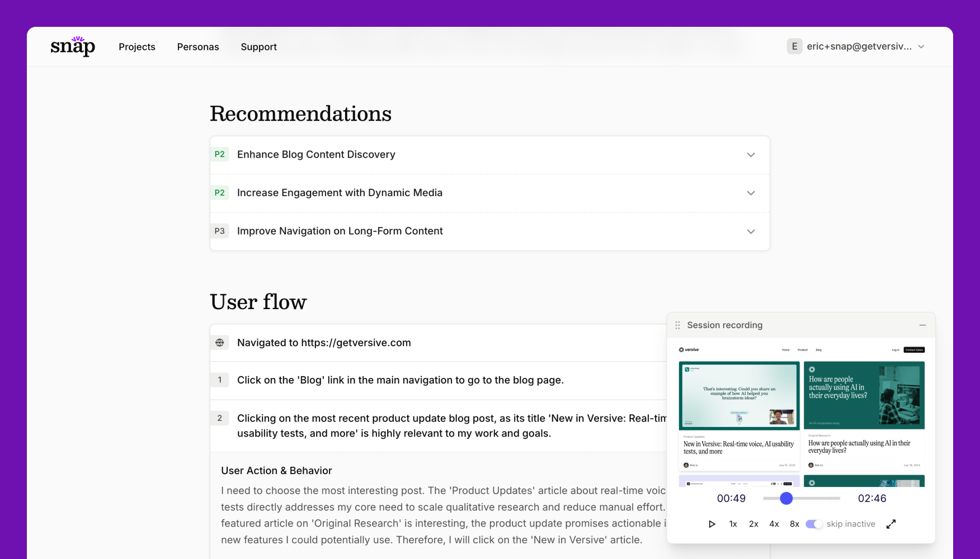
Task: Expand Increase Engagement with Dynamic Media
Action: tap(751, 193)
